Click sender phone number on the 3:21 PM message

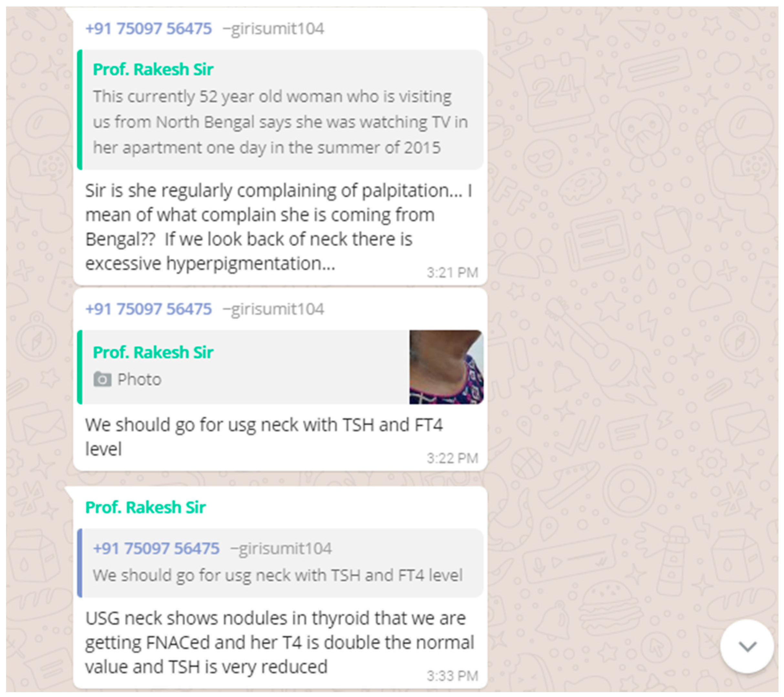click(x=148, y=29)
